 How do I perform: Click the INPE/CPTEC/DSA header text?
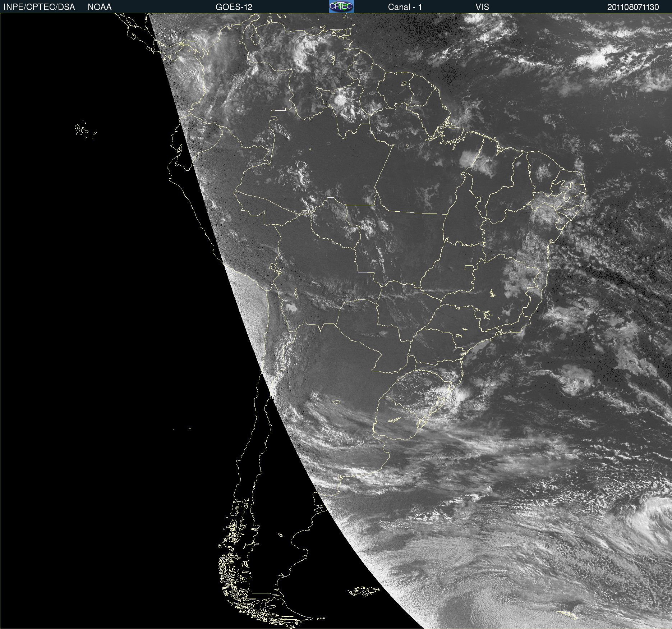(x=39, y=7)
